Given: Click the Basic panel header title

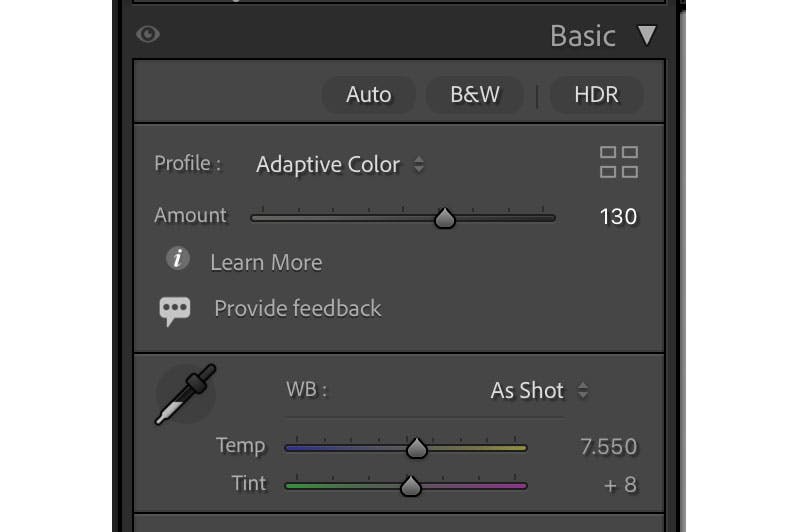Looking at the screenshot, I should tap(583, 36).
